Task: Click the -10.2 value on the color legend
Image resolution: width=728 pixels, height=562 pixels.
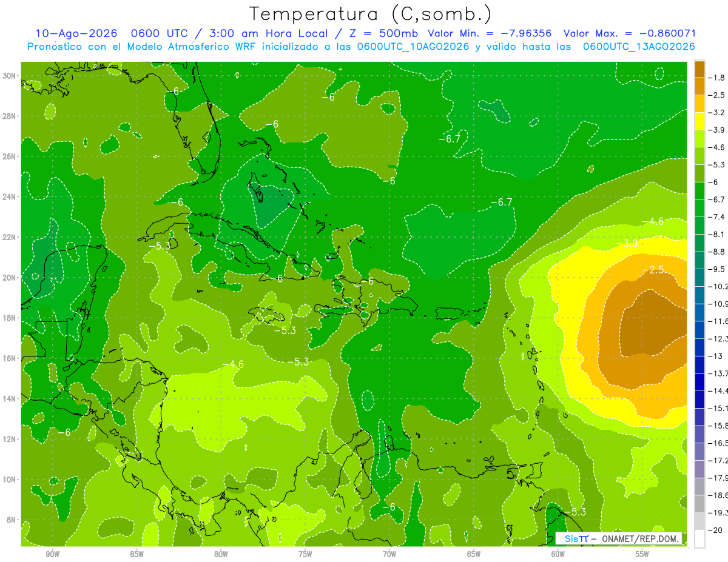Action: (719, 286)
